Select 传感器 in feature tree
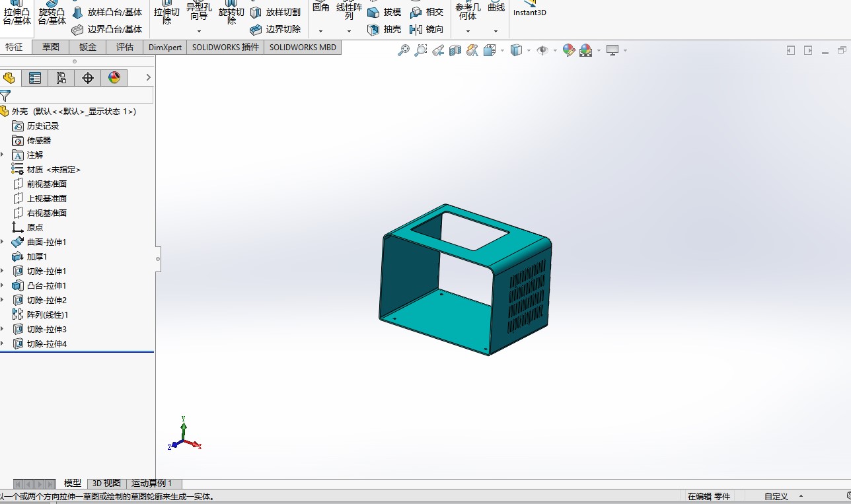The image size is (851, 504). (32, 140)
